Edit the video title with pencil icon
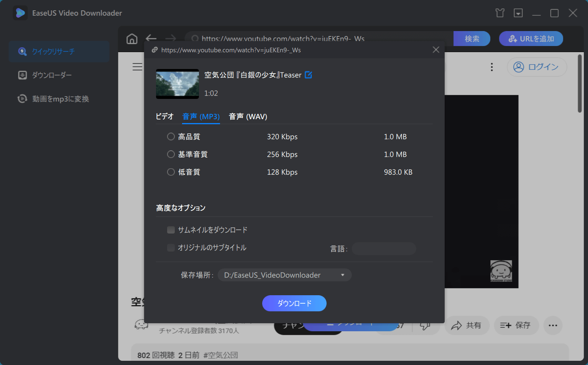This screenshot has width=588, height=365. tap(308, 75)
